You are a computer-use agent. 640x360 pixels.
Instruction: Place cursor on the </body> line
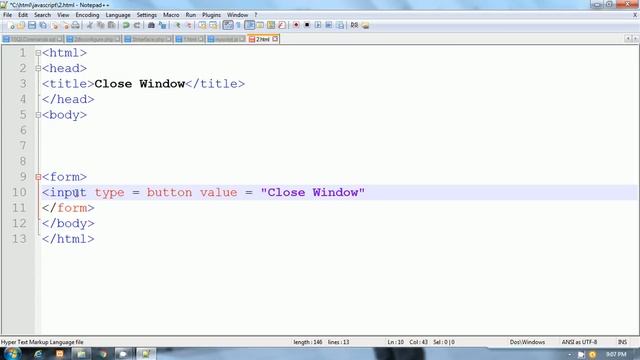tap(68, 224)
